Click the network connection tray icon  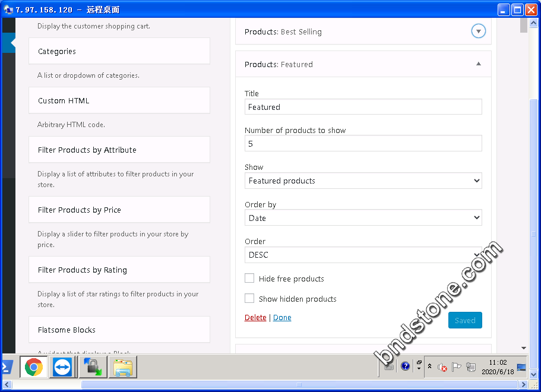[x=470, y=367]
